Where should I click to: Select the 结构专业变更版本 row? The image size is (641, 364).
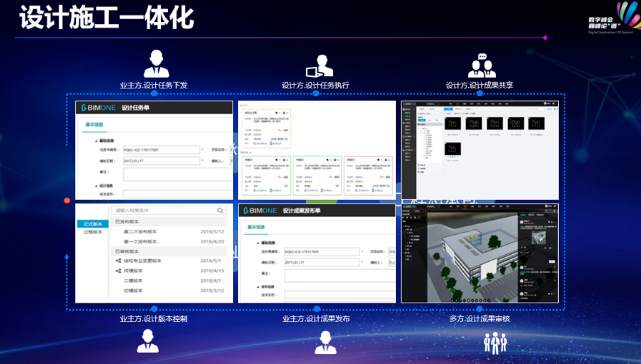tap(168, 261)
